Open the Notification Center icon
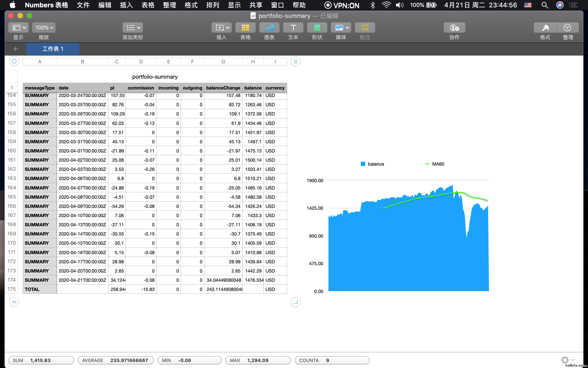The width and height of the screenshot is (588, 368). 573,5
